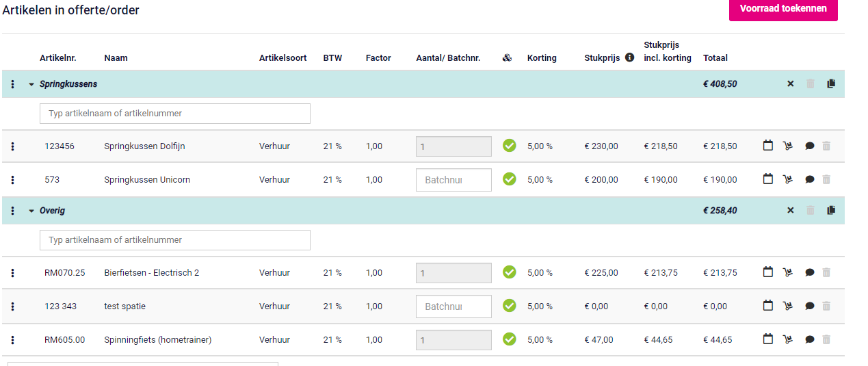Click the quantity field for Springkussen Dolfijn
This screenshot has width=868, height=366.
click(453, 146)
